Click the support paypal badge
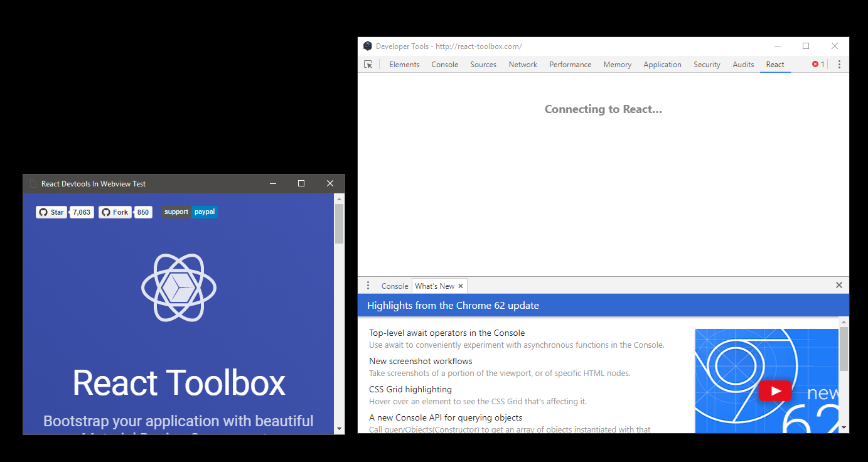 (x=190, y=212)
